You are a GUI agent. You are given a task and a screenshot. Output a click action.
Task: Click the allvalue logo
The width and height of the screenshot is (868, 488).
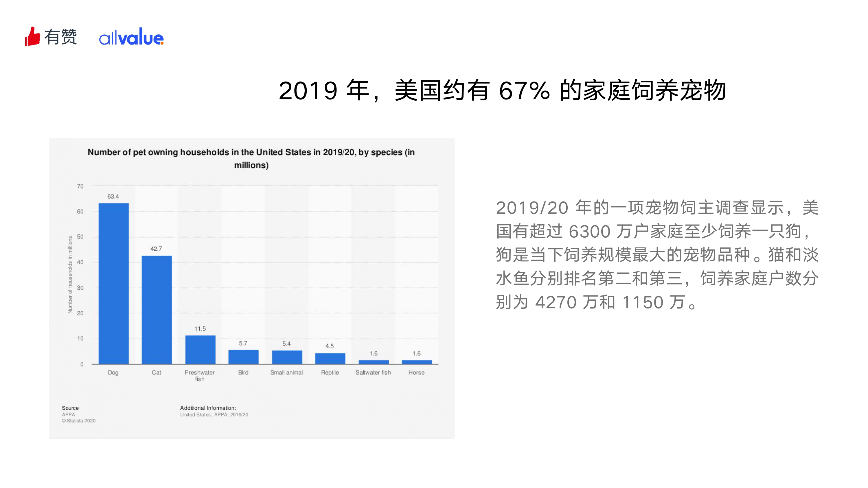[x=131, y=37]
